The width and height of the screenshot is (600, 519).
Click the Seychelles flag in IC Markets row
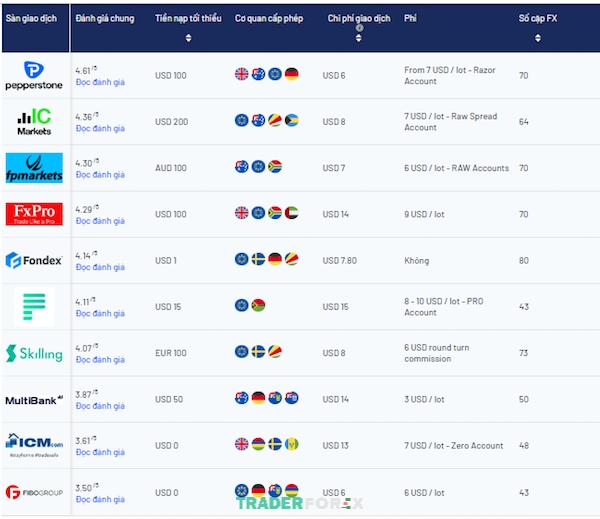[275, 120]
